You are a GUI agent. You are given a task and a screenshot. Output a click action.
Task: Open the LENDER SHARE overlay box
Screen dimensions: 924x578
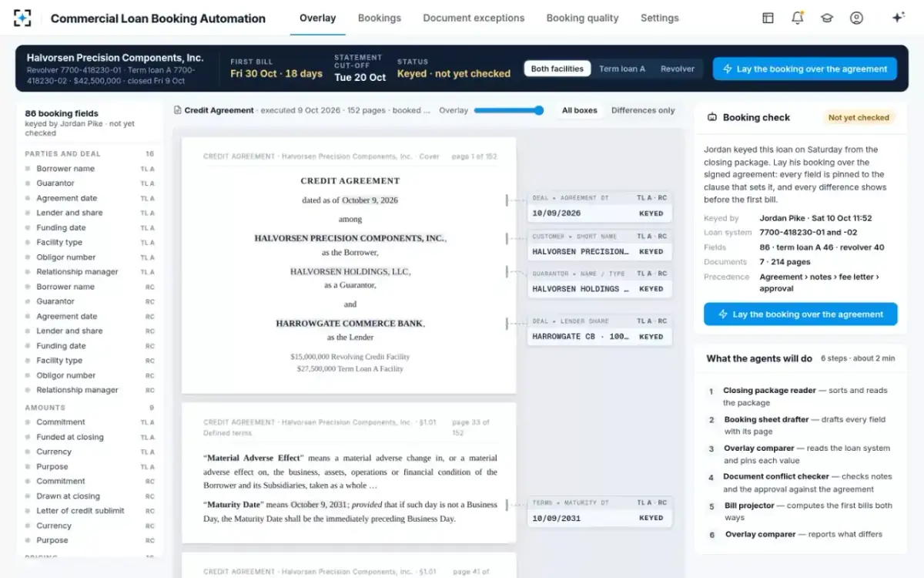(x=599, y=329)
